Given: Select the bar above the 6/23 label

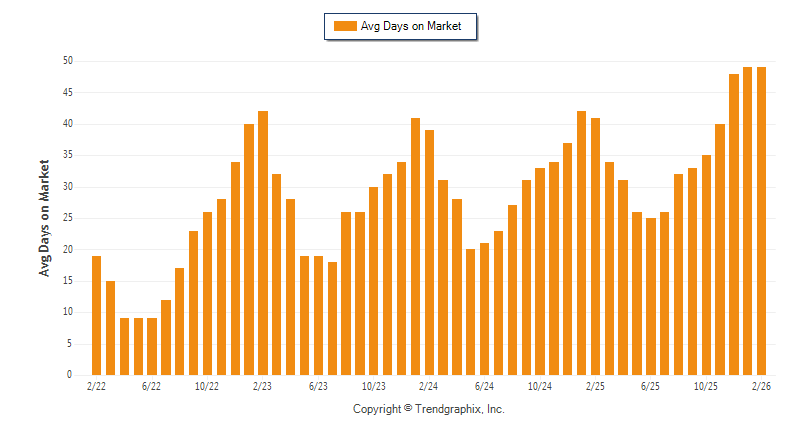Looking at the screenshot, I should (318, 315).
